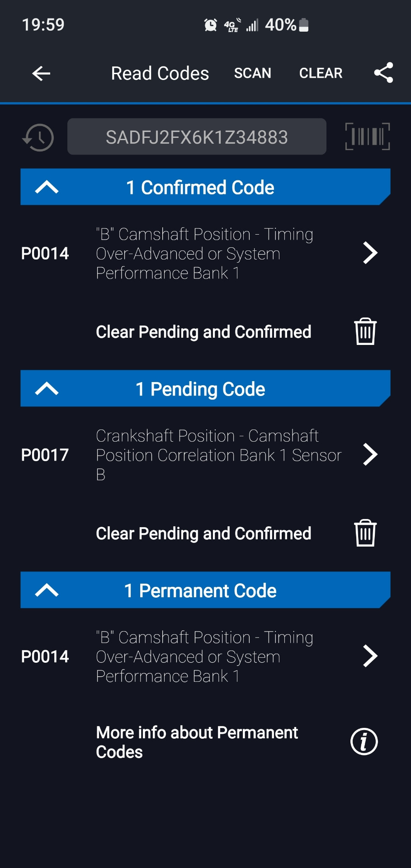Open VIN history clock icon

coord(38,137)
